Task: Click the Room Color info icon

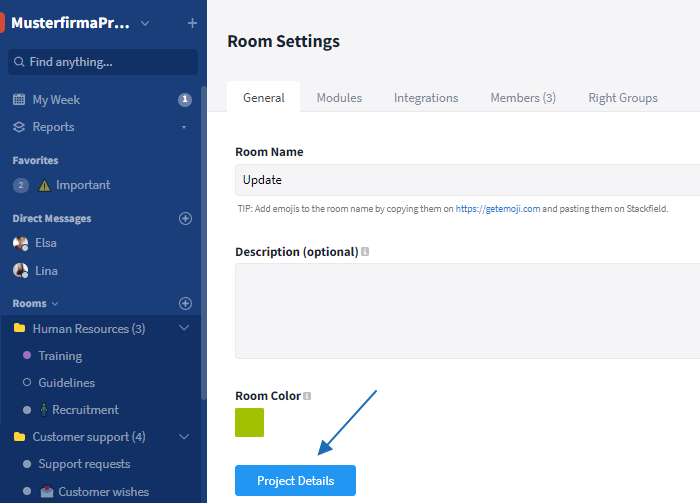Action: (307, 396)
